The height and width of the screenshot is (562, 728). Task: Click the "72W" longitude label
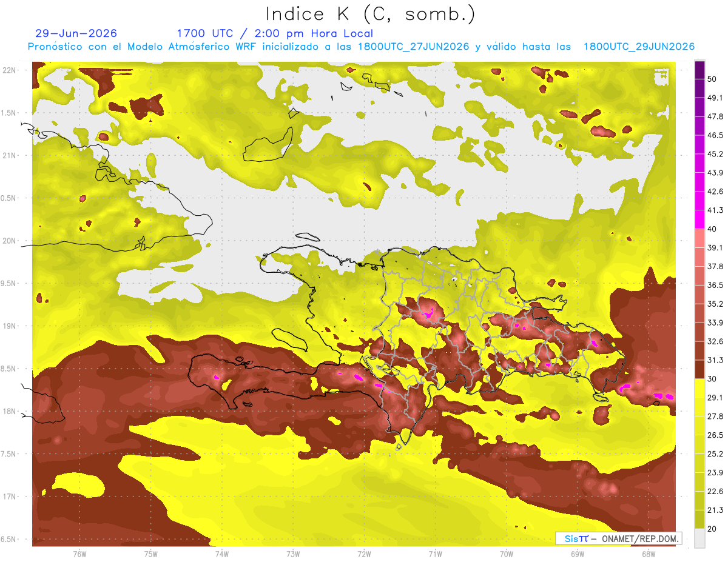pos(364,554)
